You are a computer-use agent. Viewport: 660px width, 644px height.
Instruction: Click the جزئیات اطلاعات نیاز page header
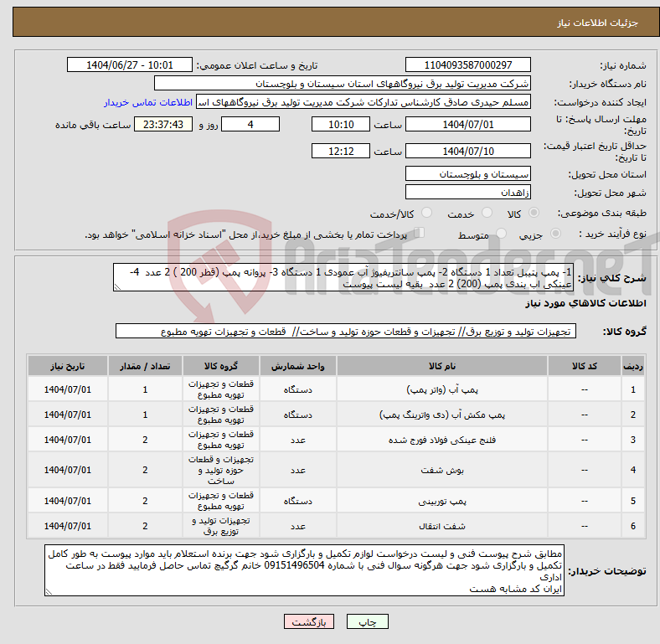pyautogui.click(x=597, y=23)
